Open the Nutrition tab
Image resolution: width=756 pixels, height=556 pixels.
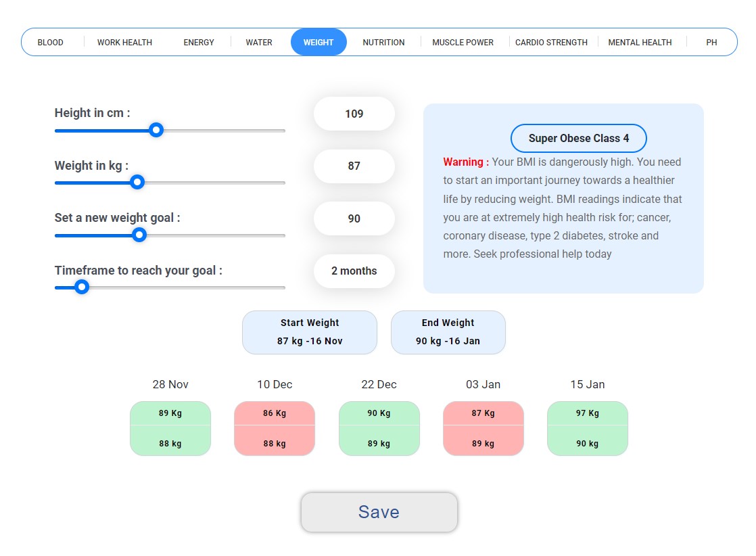[383, 42]
